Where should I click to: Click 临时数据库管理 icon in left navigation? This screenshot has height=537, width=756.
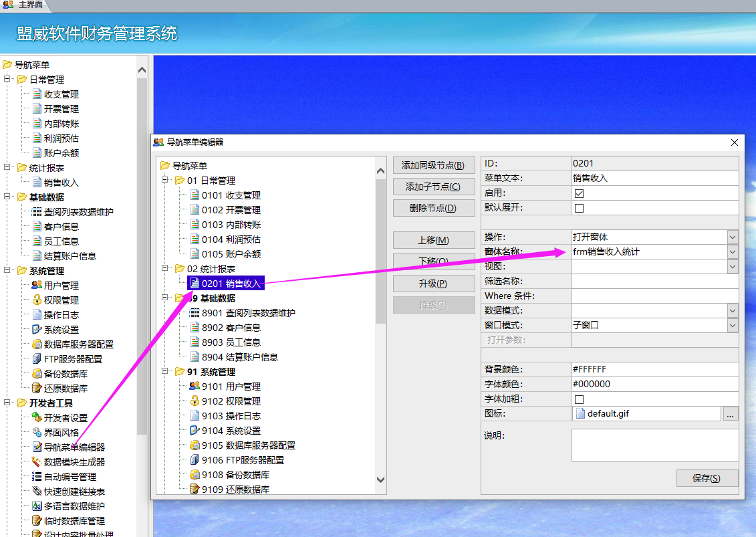pos(37,520)
